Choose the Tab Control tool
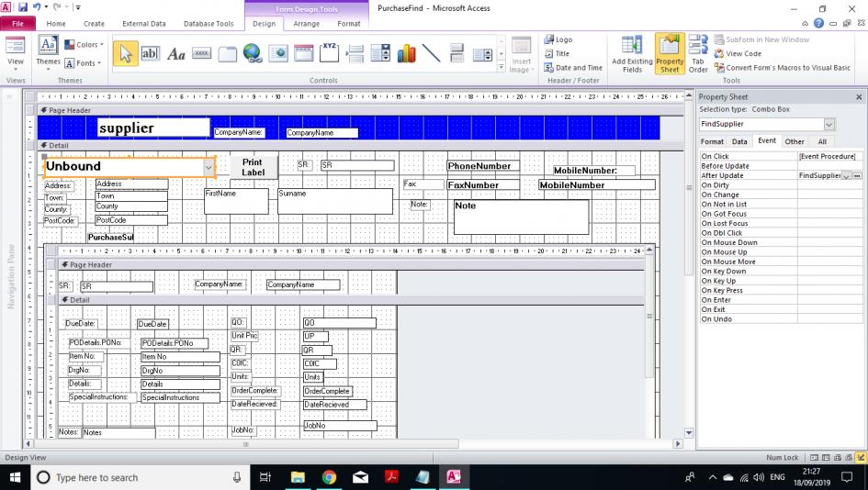Viewport: 868px width, 490px height. (227, 53)
